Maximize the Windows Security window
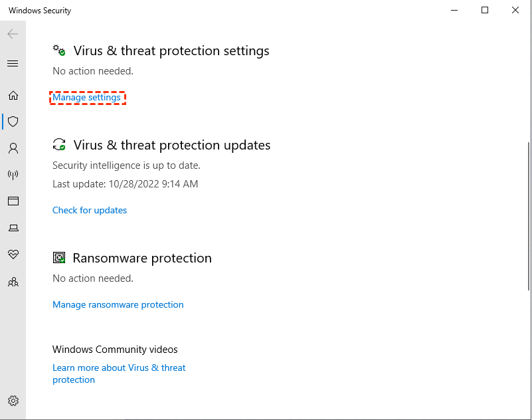532x420 pixels. pos(485,11)
